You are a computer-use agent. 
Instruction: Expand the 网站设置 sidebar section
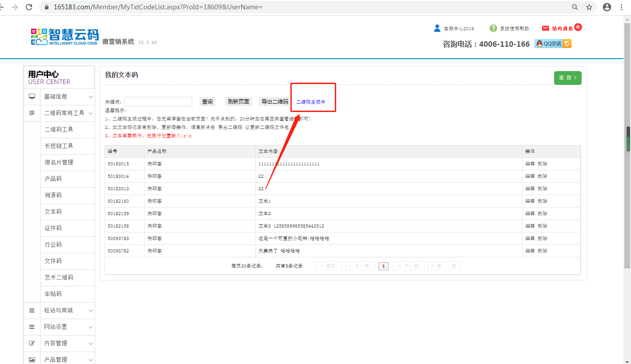(x=91, y=327)
